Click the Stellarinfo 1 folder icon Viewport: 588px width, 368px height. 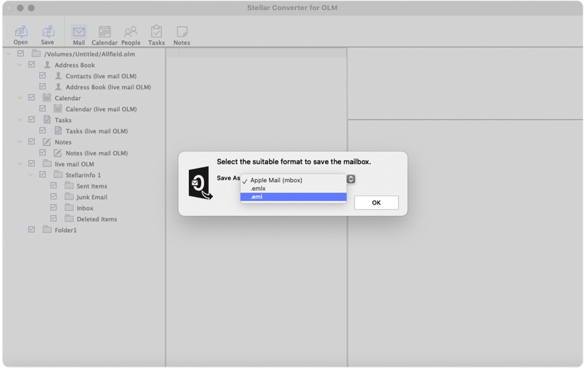click(x=58, y=174)
